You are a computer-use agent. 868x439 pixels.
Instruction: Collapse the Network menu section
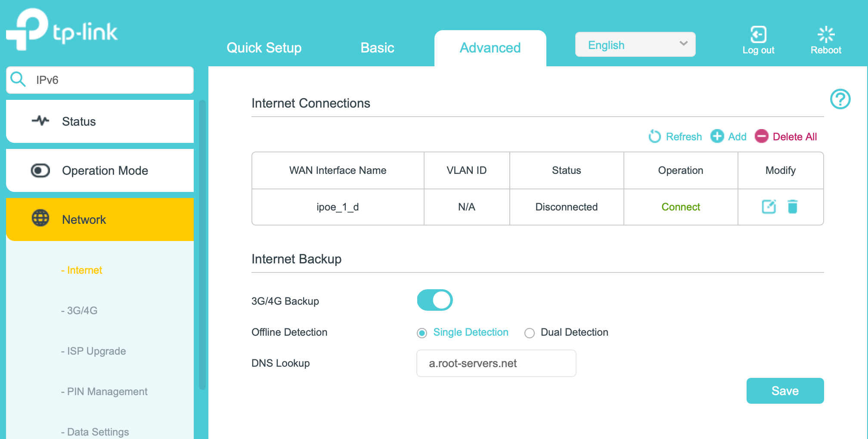pos(100,219)
